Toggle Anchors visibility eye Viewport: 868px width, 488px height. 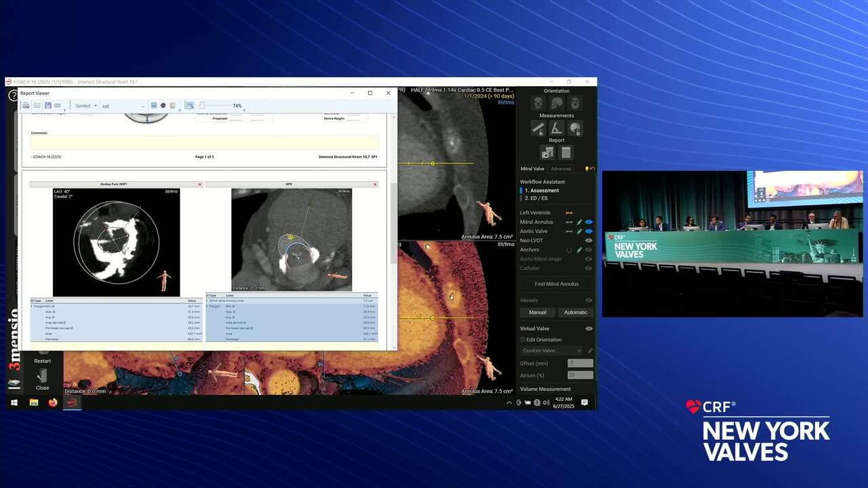(589, 250)
